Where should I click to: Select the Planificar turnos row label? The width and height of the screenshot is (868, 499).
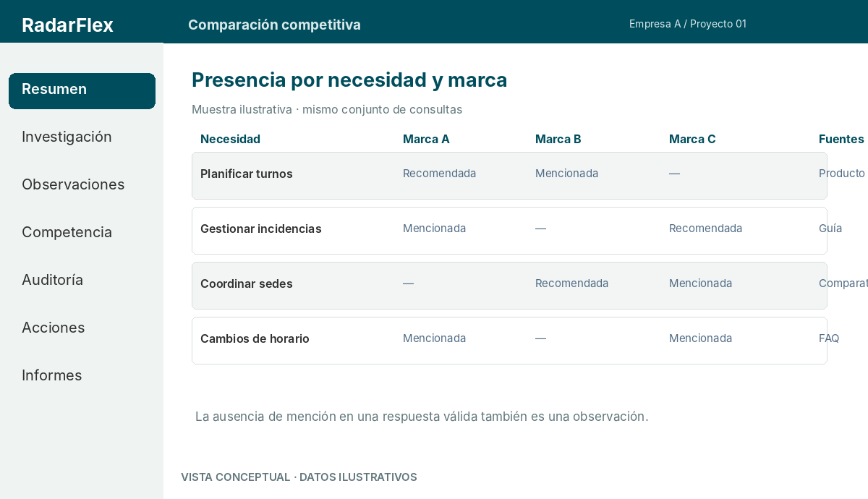click(x=246, y=174)
